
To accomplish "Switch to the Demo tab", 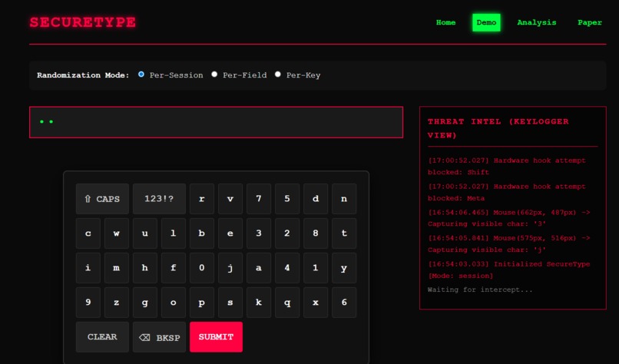I will pyautogui.click(x=486, y=22).
